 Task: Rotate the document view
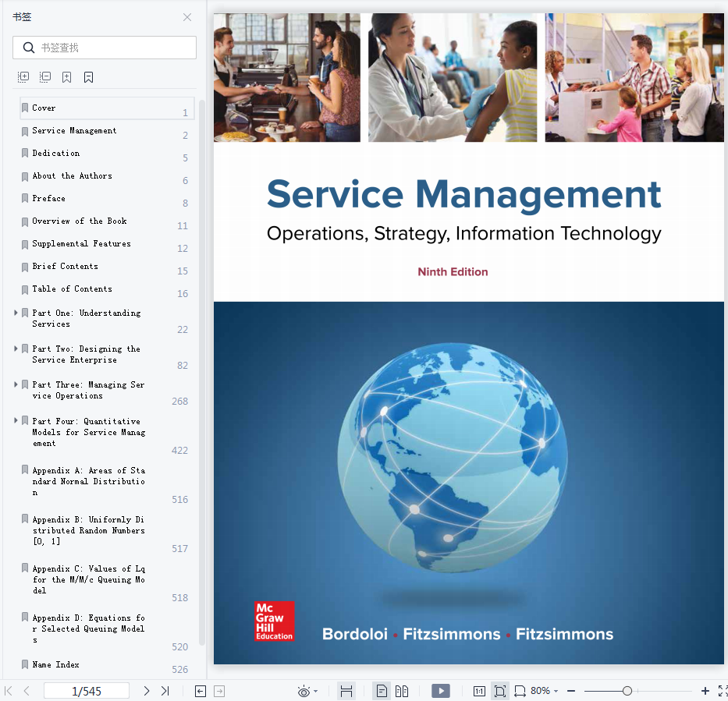pos(520,692)
